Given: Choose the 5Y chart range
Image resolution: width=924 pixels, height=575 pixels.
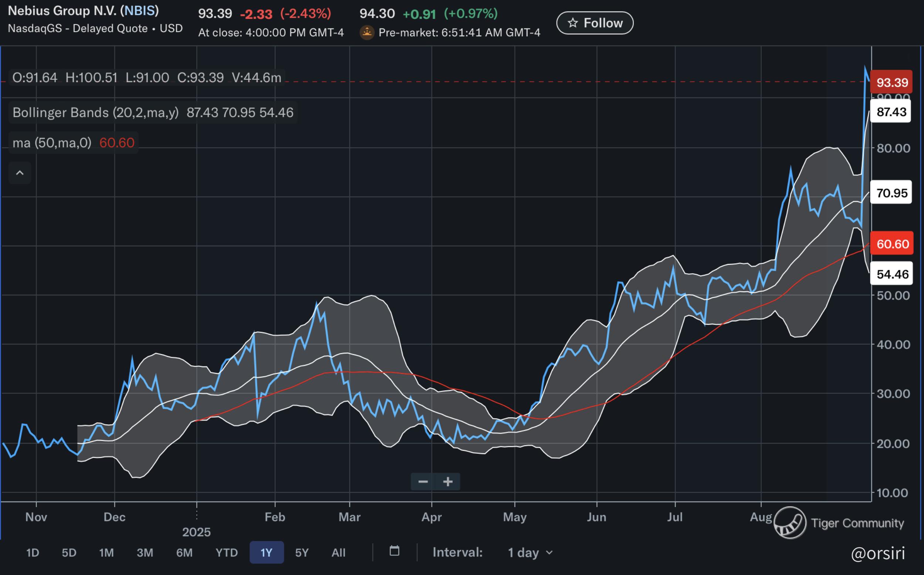Looking at the screenshot, I should [x=302, y=552].
